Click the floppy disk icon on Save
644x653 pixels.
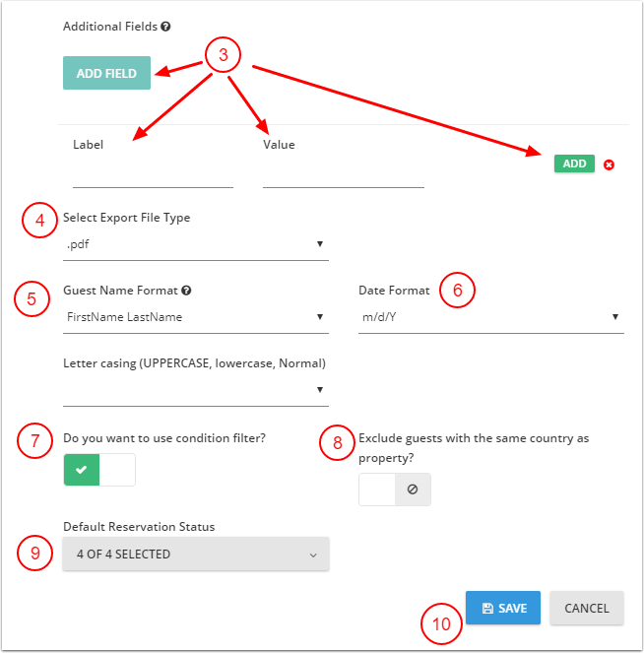(x=486, y=609)
